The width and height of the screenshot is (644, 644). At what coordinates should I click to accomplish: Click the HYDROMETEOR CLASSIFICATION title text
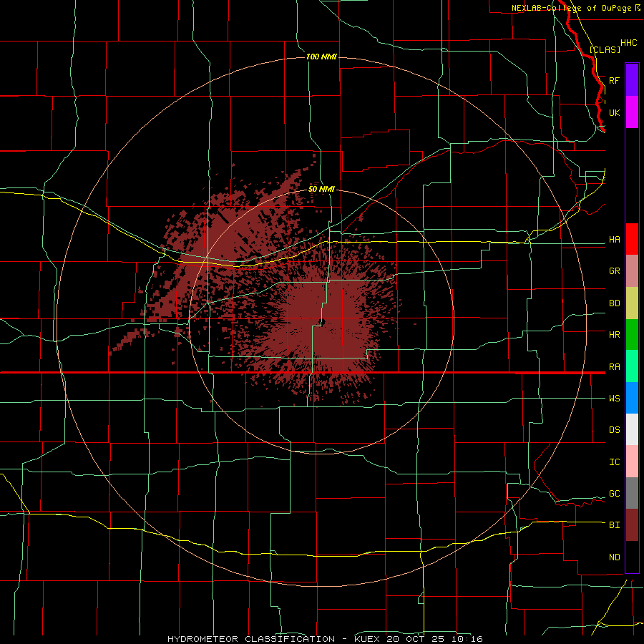(x=251, y=639)
